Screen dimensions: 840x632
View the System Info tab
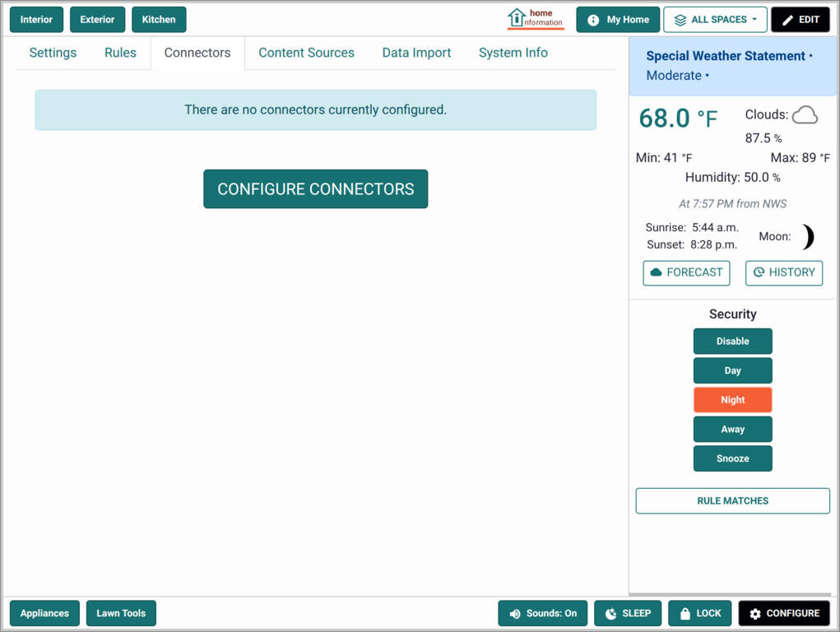[513, 53]
